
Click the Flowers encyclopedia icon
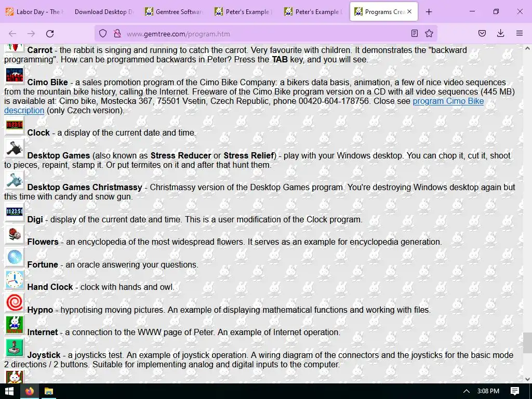(x=15, y=235)
